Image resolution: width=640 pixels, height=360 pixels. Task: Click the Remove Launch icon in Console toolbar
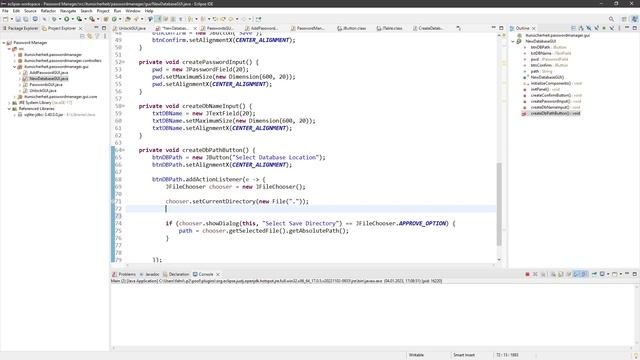(535, 274)
